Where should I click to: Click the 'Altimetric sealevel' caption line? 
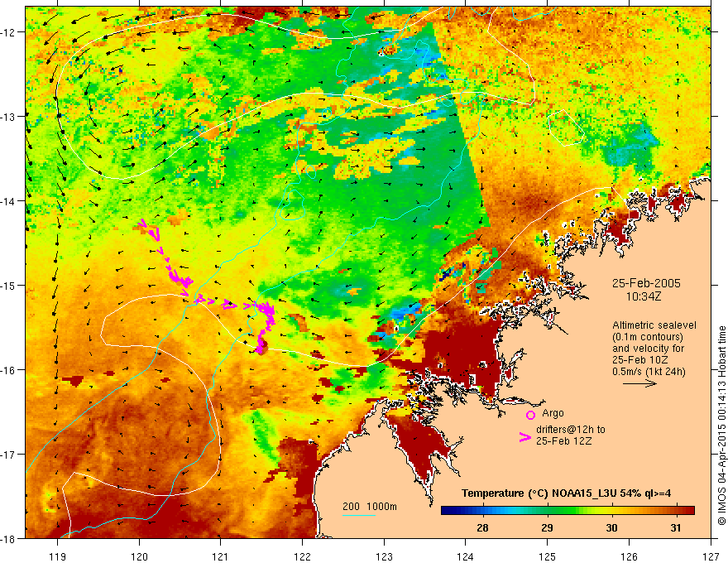point(654,325)
